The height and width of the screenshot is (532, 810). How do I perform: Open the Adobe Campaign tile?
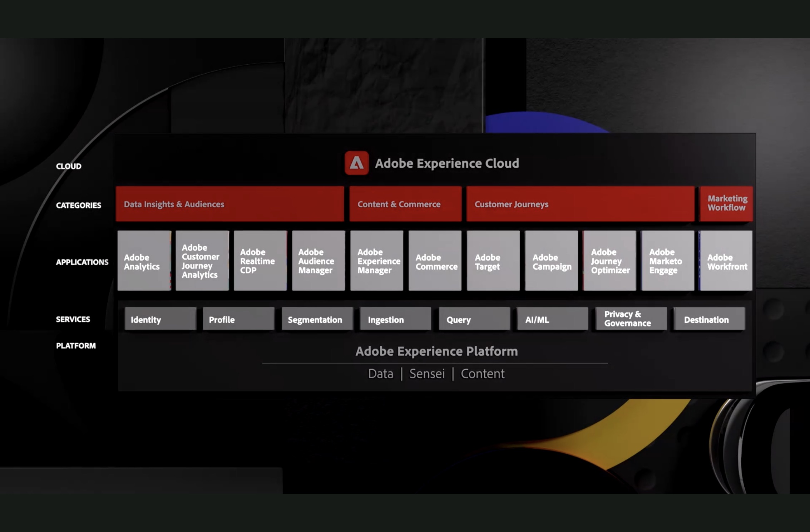[552, 261]
